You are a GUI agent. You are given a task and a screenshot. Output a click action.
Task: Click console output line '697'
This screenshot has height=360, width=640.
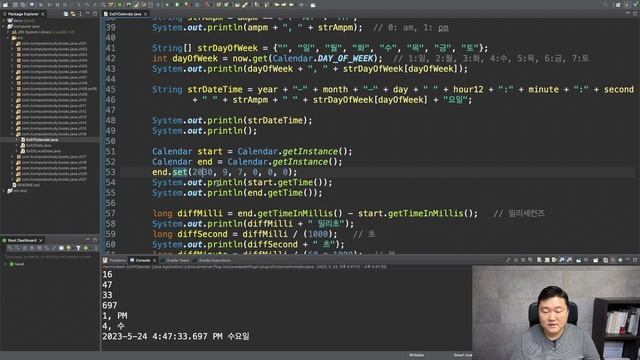(110, 305)
